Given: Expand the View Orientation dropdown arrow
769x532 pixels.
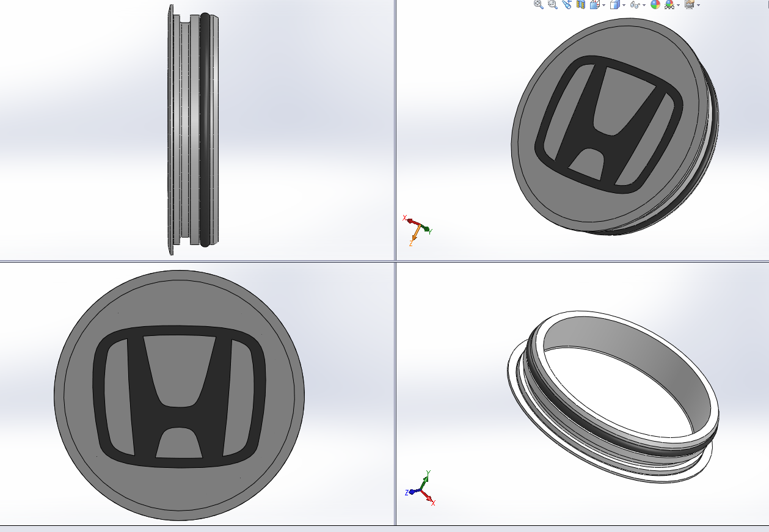Looking at the screenshot, I should [603, 5].
